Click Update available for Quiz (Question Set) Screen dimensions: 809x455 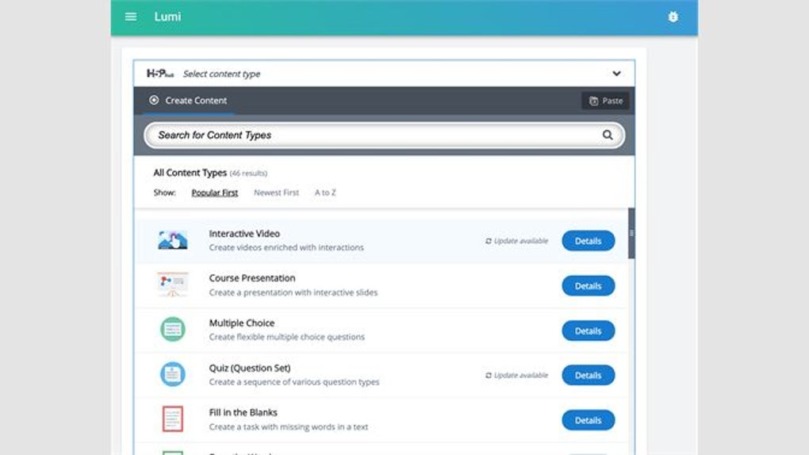point(516,375)
